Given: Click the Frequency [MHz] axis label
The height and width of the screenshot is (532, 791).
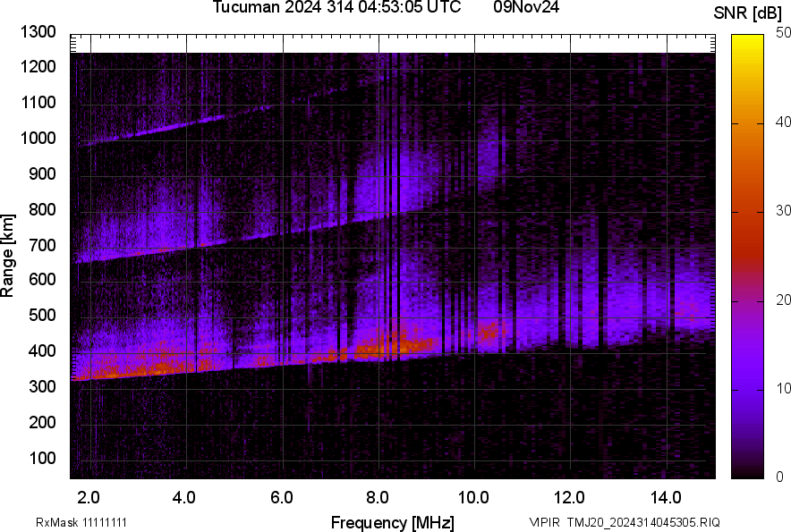Looking at the screenshot, I should click(x=393, y=522).
